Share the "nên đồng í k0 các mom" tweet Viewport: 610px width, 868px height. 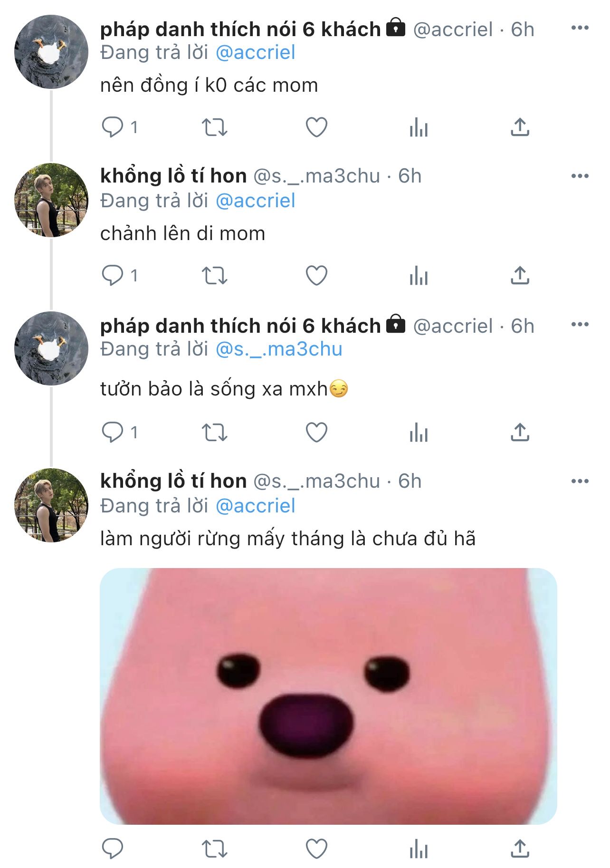[520, 127]
